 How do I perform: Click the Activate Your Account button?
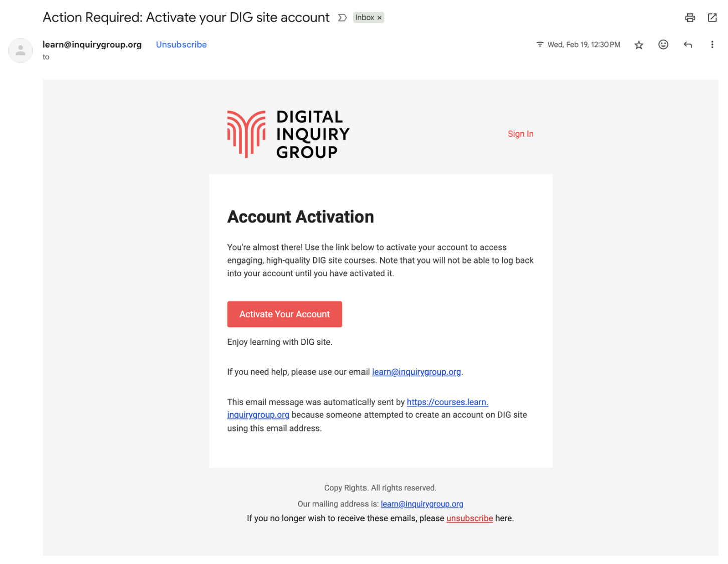click(284, 314)
